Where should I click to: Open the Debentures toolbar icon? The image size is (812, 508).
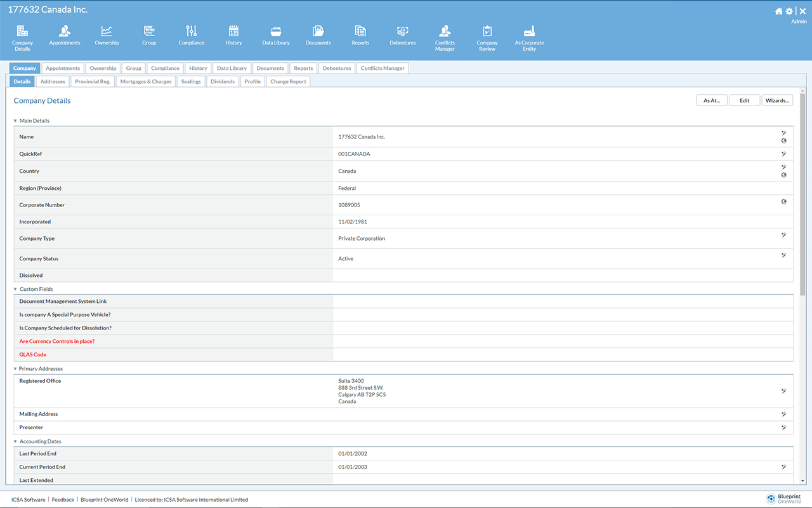pyautogui.click(x=402, y=36)
